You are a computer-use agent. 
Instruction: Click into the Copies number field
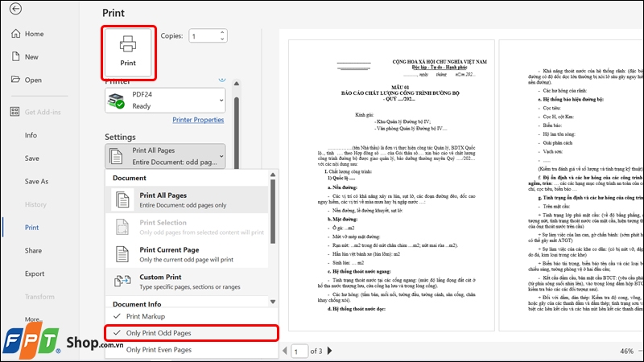(x=204, y=35)
